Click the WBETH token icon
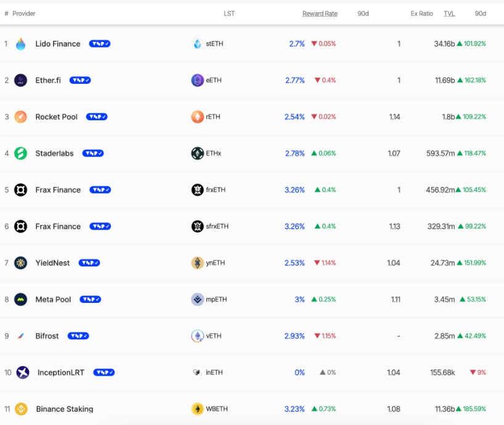 (197, 409)
